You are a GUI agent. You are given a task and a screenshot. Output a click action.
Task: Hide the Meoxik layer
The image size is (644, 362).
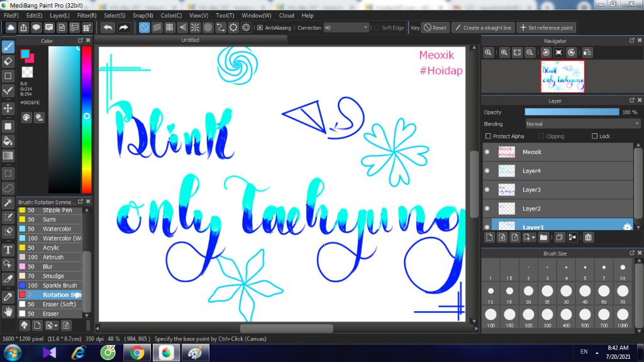(487, 152)
